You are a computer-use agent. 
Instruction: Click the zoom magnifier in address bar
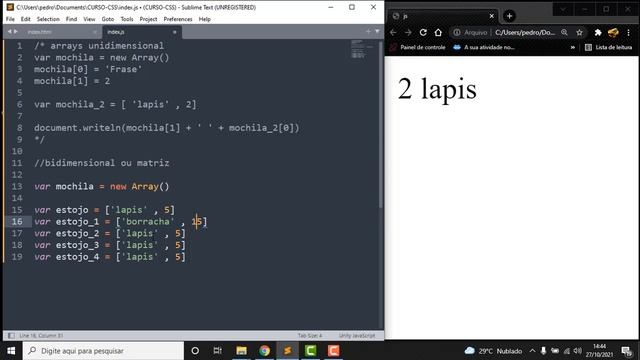tap(564, 33)
